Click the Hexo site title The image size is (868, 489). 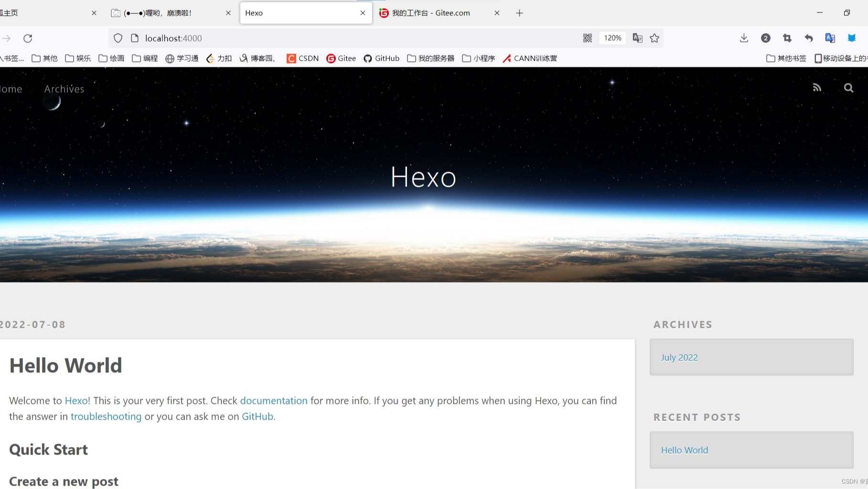pyautogui.click(x=423, y=177)
